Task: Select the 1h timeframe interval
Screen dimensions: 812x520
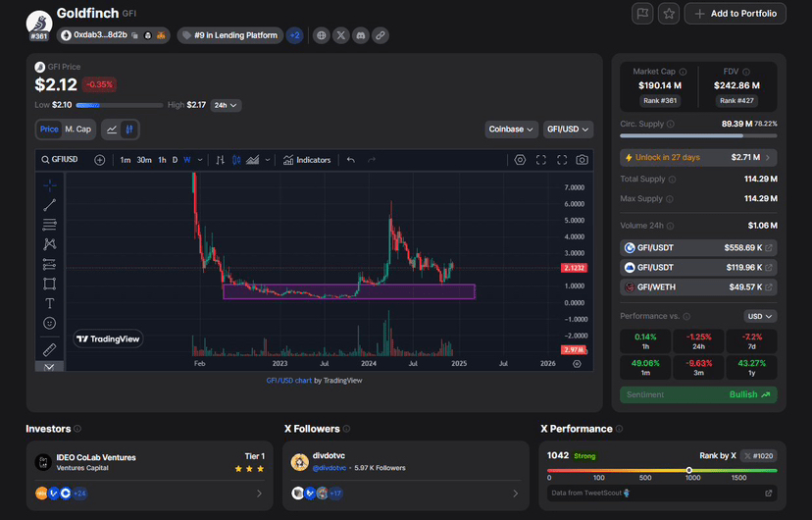Action: pos(162,160)
